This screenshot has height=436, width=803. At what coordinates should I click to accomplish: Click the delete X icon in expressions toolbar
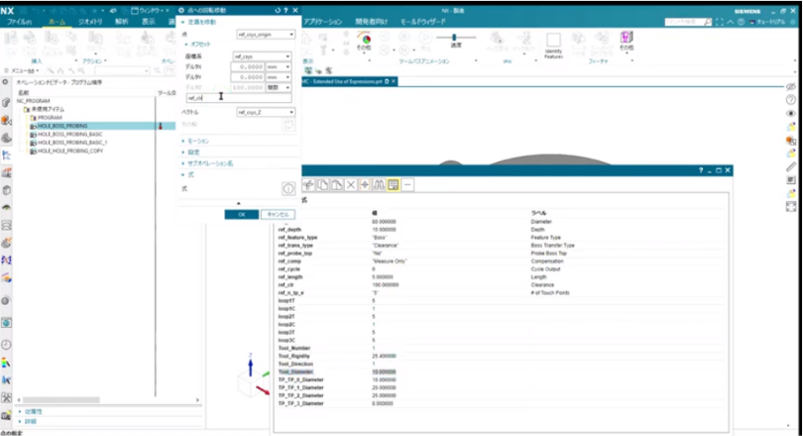pos(351,185)
